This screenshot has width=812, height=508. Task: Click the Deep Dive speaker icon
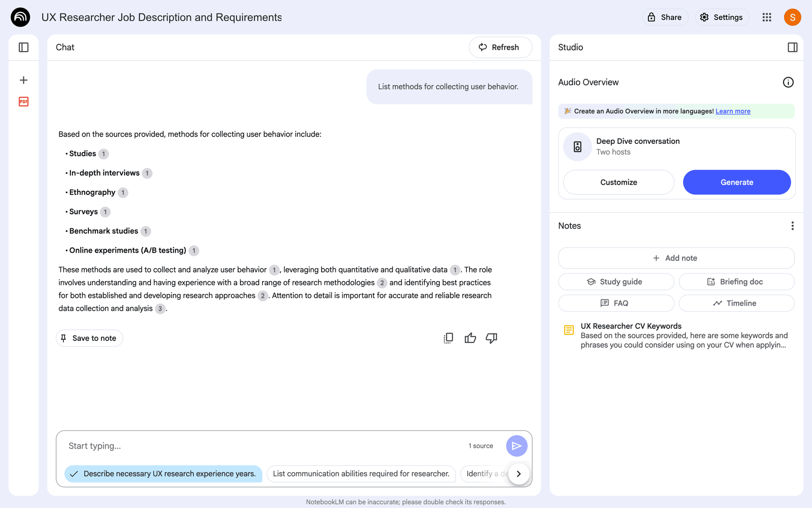coord(577,147)
